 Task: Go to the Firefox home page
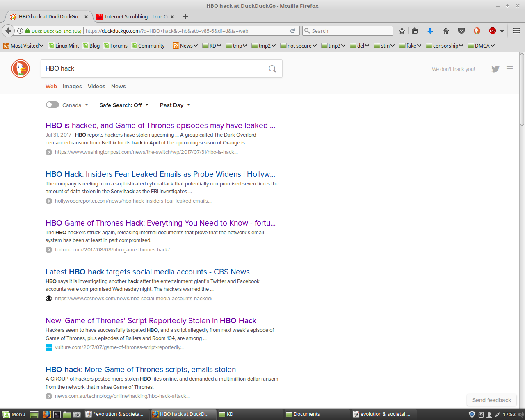(x=446, y=31)
